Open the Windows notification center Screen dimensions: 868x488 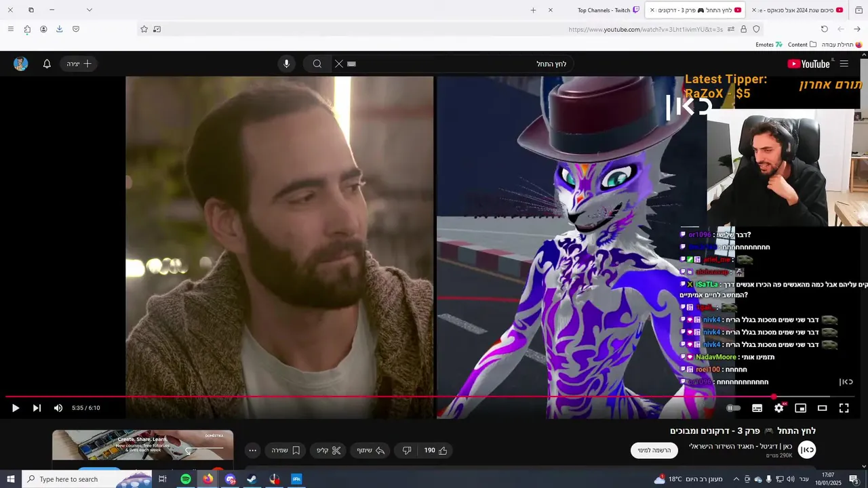click(854, 479)
